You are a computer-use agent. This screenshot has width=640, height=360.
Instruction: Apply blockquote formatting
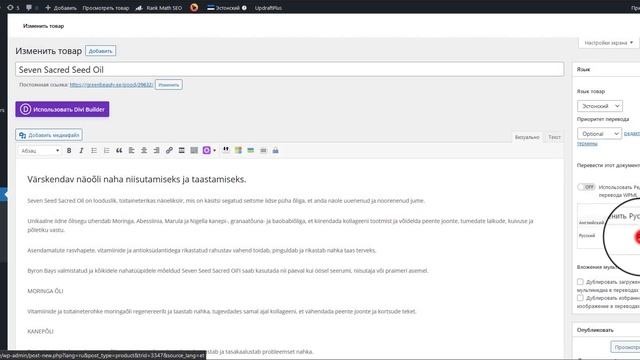pyautogui.click(x=119, y=151)
